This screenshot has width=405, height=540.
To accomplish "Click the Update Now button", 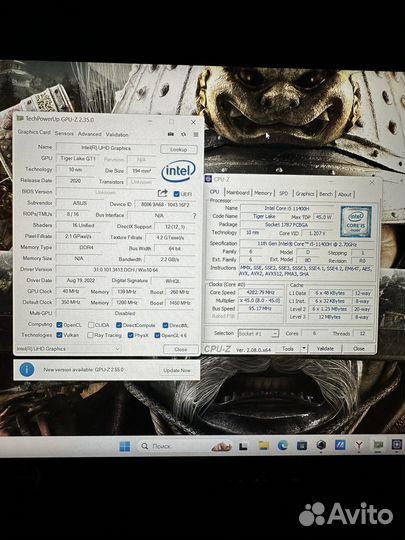I will coord(177,370).
